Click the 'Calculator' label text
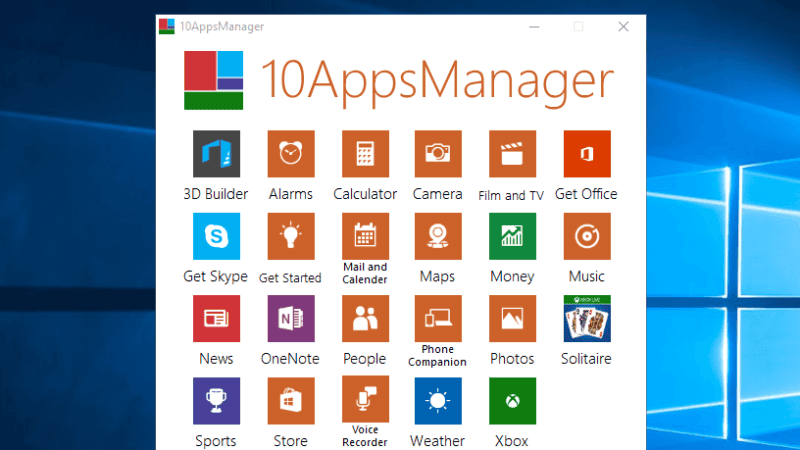 [x=365, y=194]
